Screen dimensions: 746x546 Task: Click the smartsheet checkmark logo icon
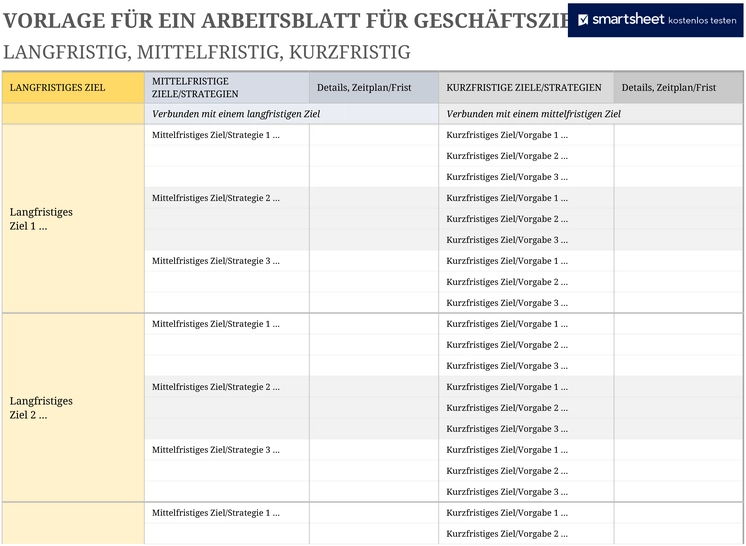coord(583,20)
